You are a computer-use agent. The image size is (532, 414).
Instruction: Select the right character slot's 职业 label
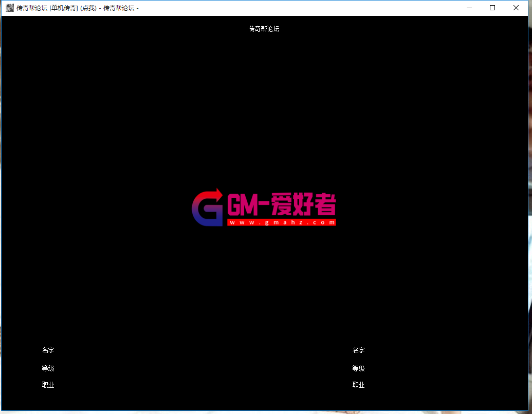click(x=359, y=385)
